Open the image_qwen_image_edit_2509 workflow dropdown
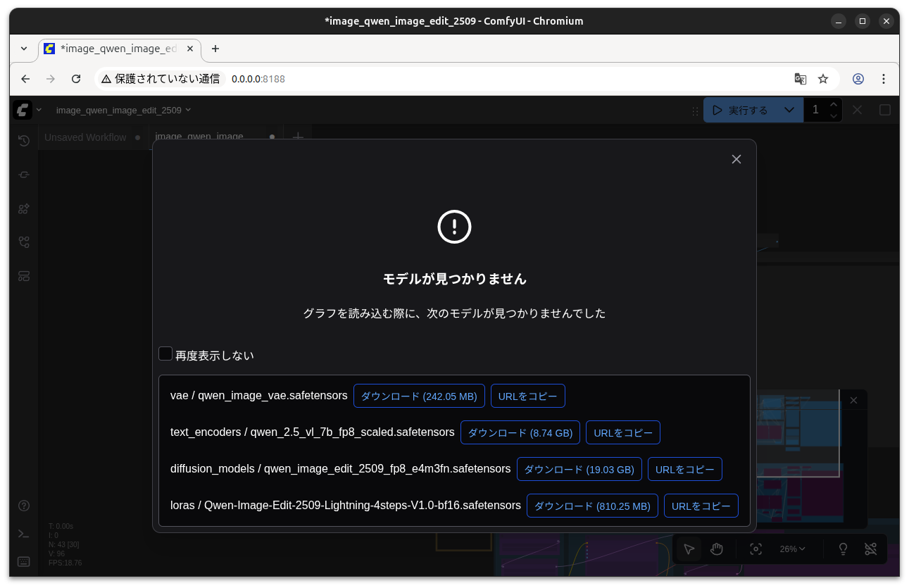 pos(124,110)
